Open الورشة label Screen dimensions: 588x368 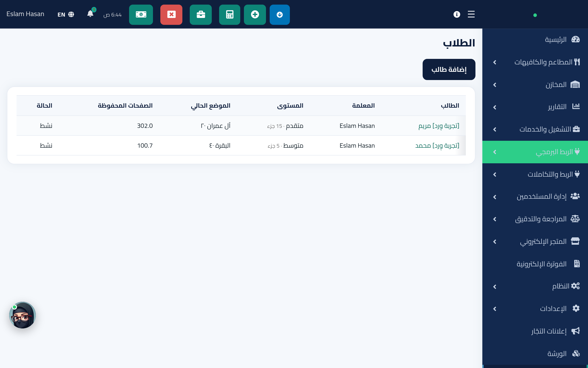pyautogui.click(x=557, y=354)
